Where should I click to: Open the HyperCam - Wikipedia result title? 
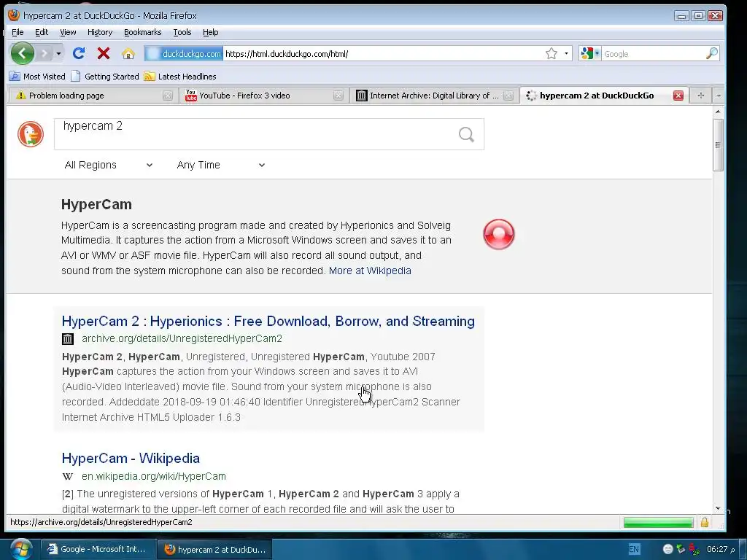coord(131,458)
